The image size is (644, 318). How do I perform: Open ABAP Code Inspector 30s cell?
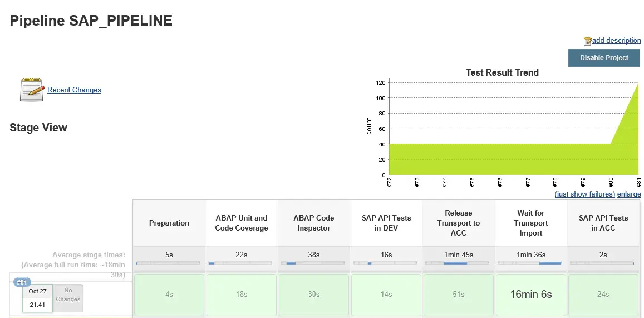(x=314, y=295)
